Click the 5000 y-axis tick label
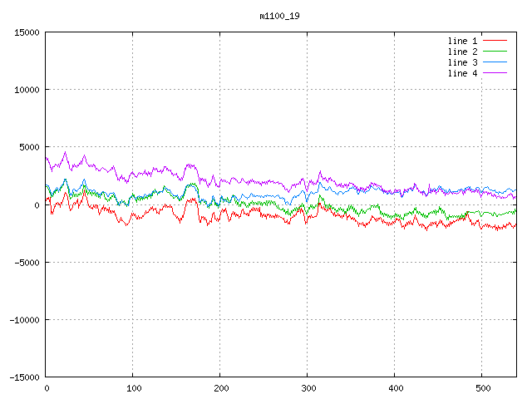This screenshot has width=532, height=399. click(x=29, y=147)
